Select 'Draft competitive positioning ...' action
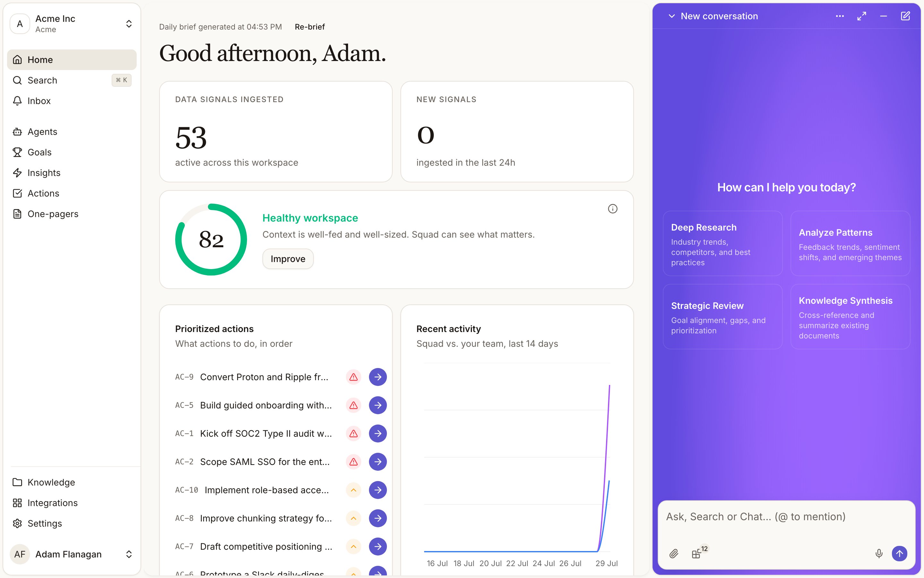Screen dimensions: 924x578 click(266, 547)
